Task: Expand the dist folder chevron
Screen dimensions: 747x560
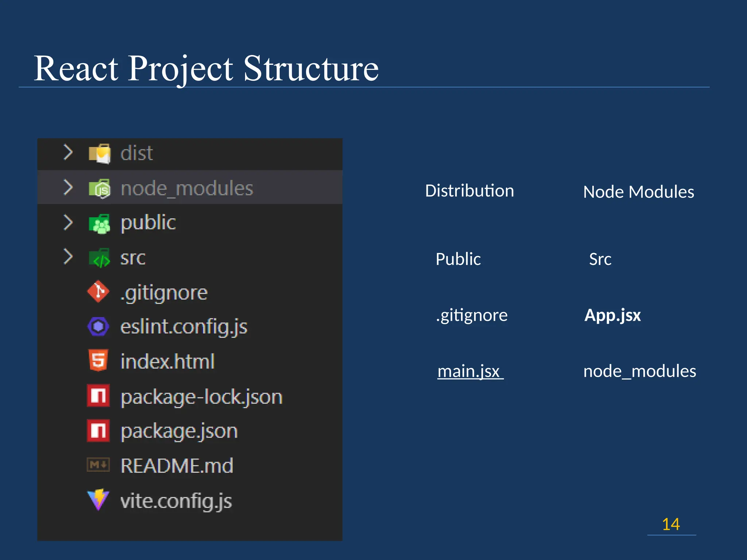Action: (x=68, y=152)
